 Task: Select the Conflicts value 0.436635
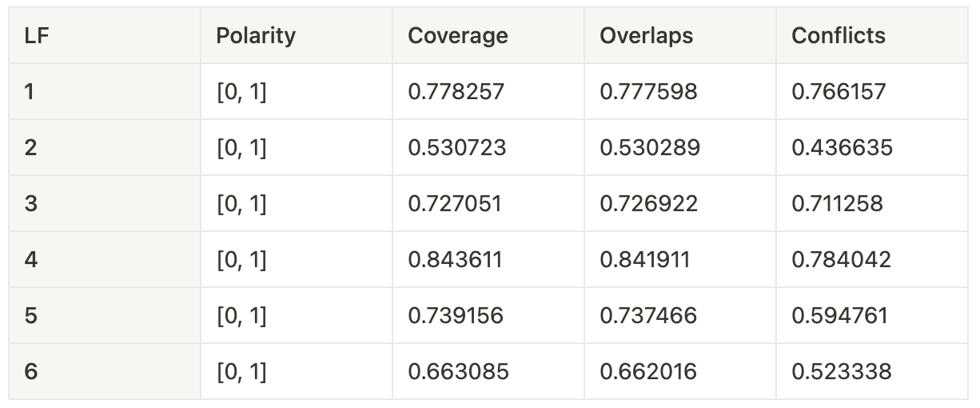coord(843,148)
